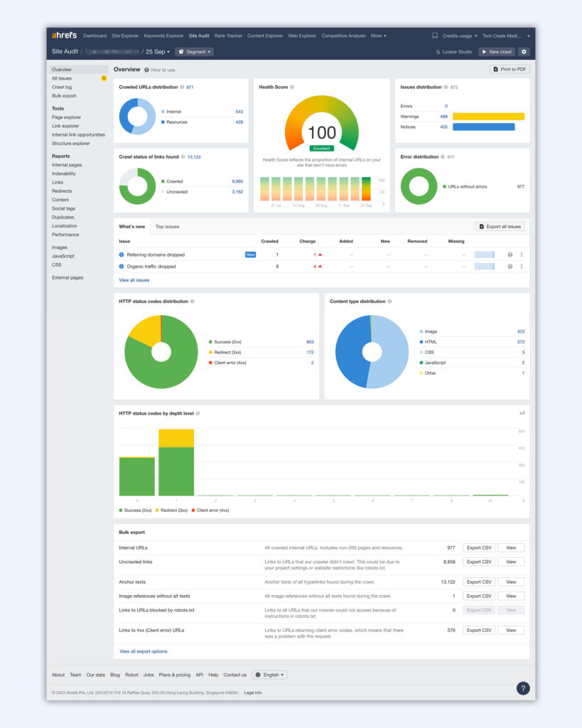Screen dimensions: 582x728
Task: Click the How to use help icon
Action: click(x=146, y=70)
